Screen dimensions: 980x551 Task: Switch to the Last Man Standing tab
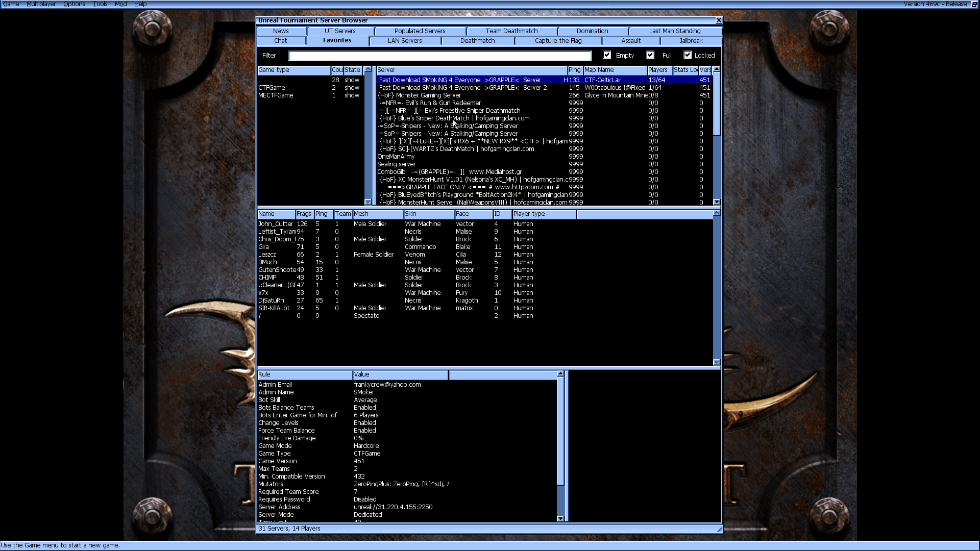675,31
